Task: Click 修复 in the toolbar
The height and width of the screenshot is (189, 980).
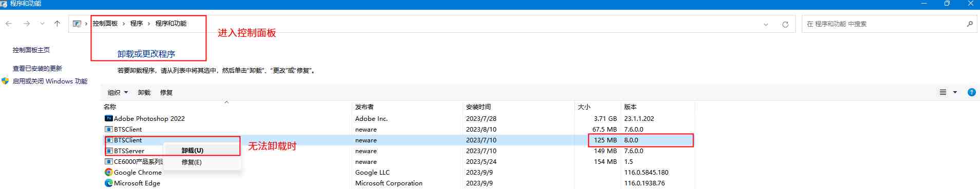Action: (x=166, y=93)
